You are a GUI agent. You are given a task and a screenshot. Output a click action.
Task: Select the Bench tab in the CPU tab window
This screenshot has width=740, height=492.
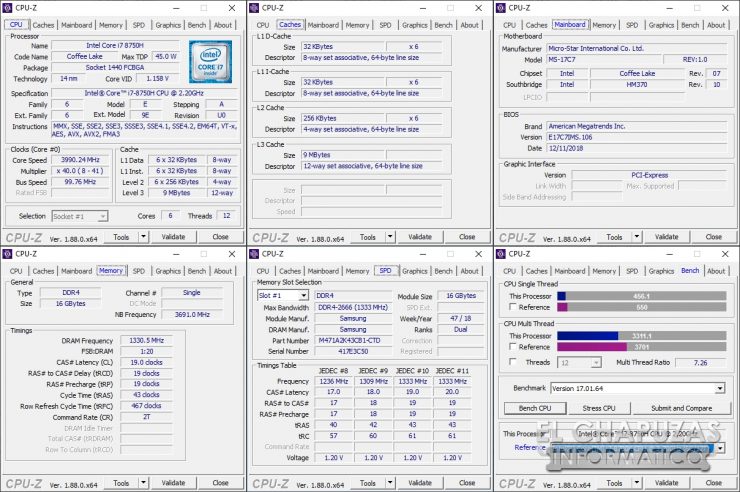[x=197, y=25]
